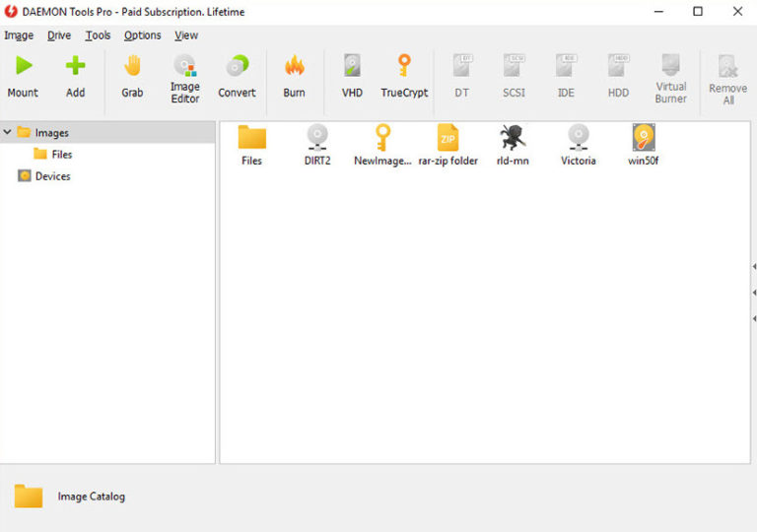Select the NewImage key image
This screenshot has width=757, height=532.
[382, 145]
